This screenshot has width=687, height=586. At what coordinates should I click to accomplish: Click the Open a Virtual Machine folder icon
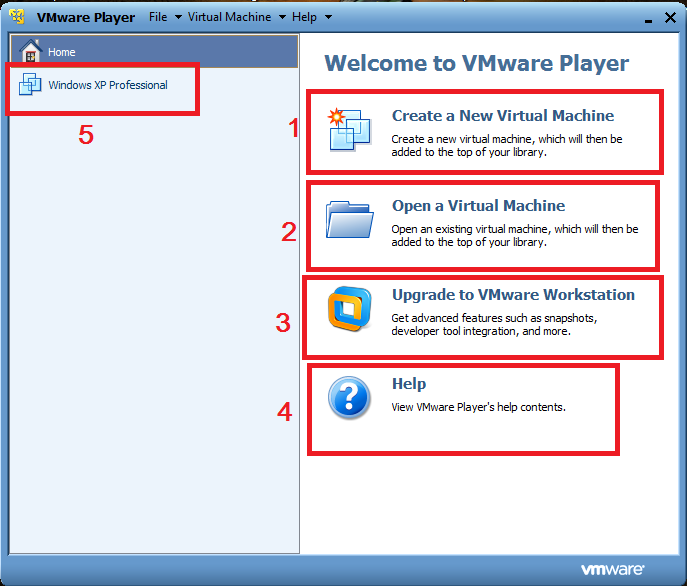click(349, 220)
